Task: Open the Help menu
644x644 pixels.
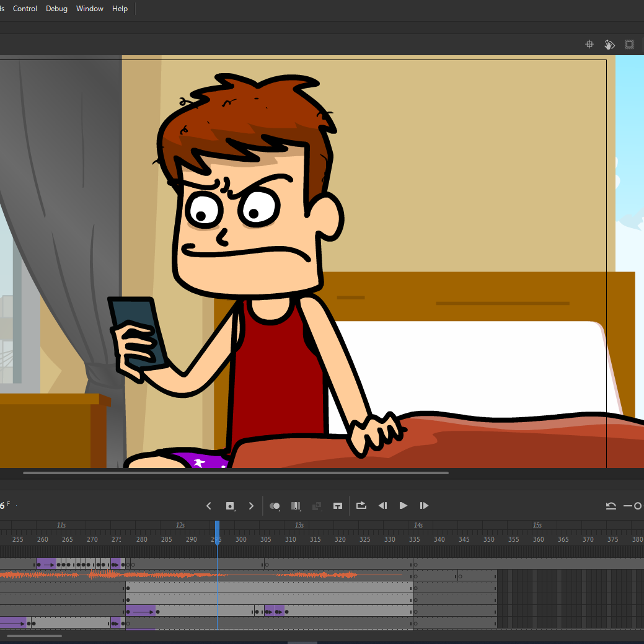Action: [x=120, y=9]
